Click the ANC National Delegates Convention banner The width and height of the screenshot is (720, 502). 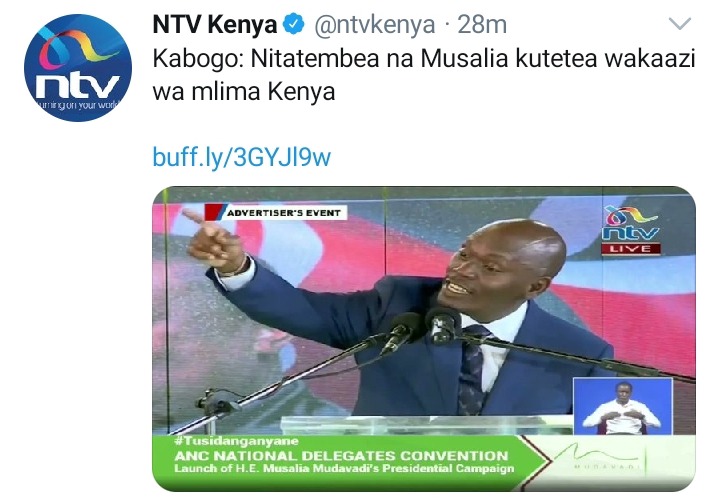(x=341, y=456)
